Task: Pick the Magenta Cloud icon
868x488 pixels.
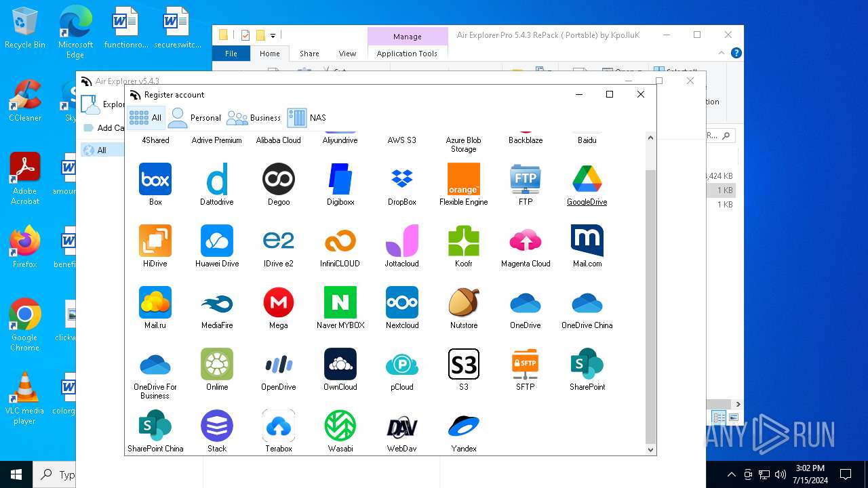Action: click(x=526, y=241)
